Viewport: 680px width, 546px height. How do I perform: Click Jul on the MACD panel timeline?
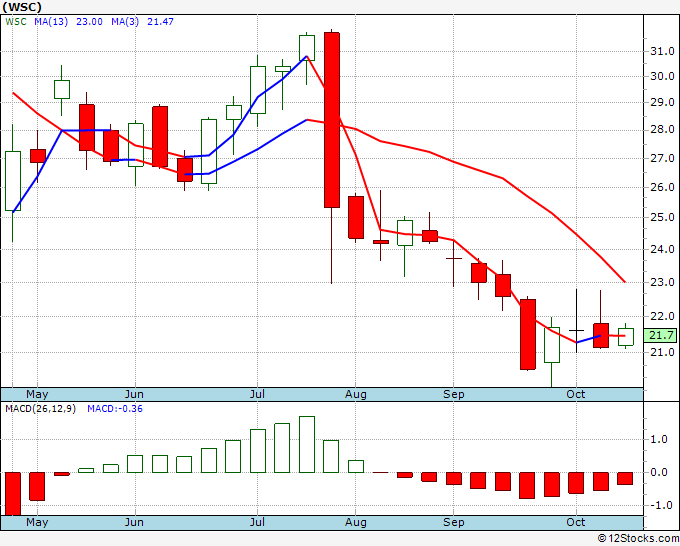pyautogui.click(x=257, y=522)
